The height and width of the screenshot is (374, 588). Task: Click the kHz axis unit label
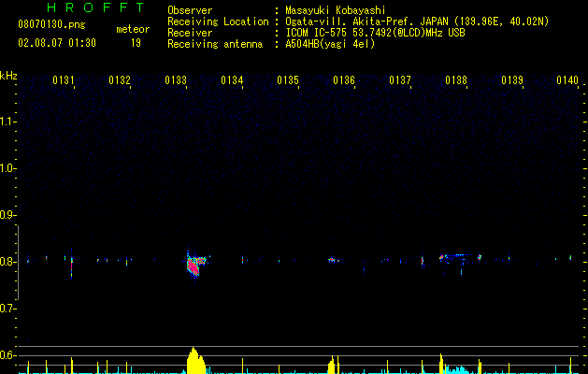8,76
